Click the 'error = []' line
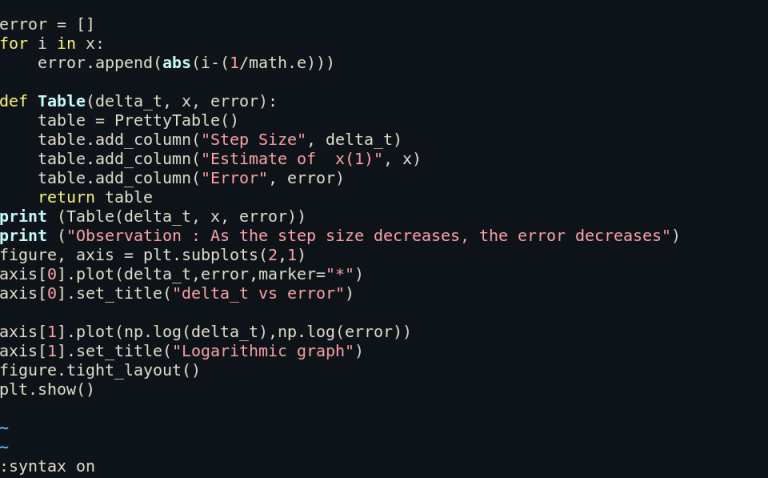 [x=47, y=24]
